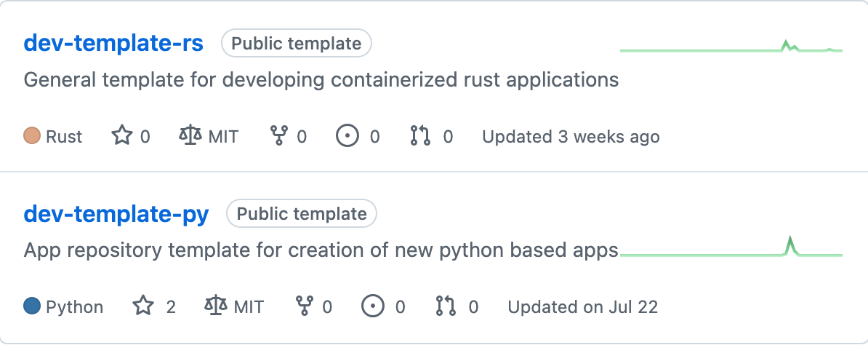
Task: Open pull requests icon for dev-template-py
Action: pyautogui.click(x=446, y=306)
